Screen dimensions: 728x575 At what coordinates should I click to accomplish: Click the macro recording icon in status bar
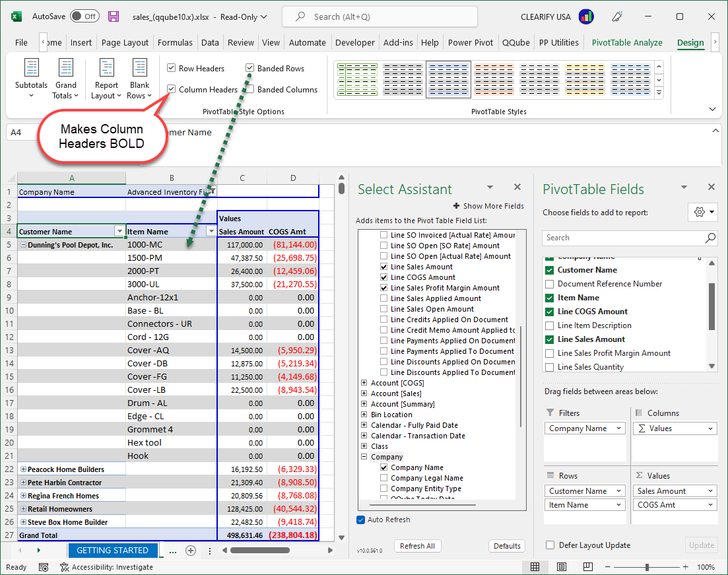(x=44, y=567)
